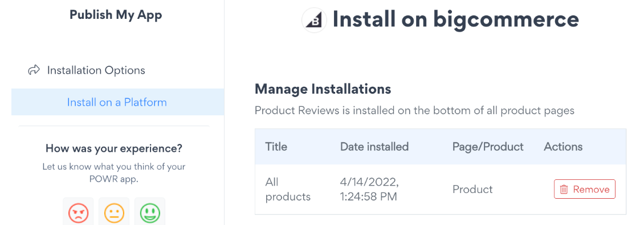
Task: Click the Publish My App sidebar title
Action: [x=116, y=15]
